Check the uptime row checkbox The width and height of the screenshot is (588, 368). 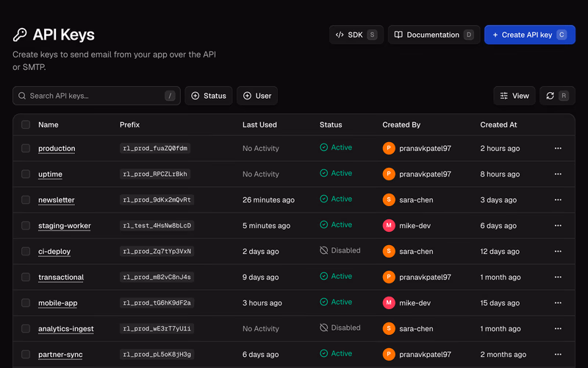pos(26,174)
